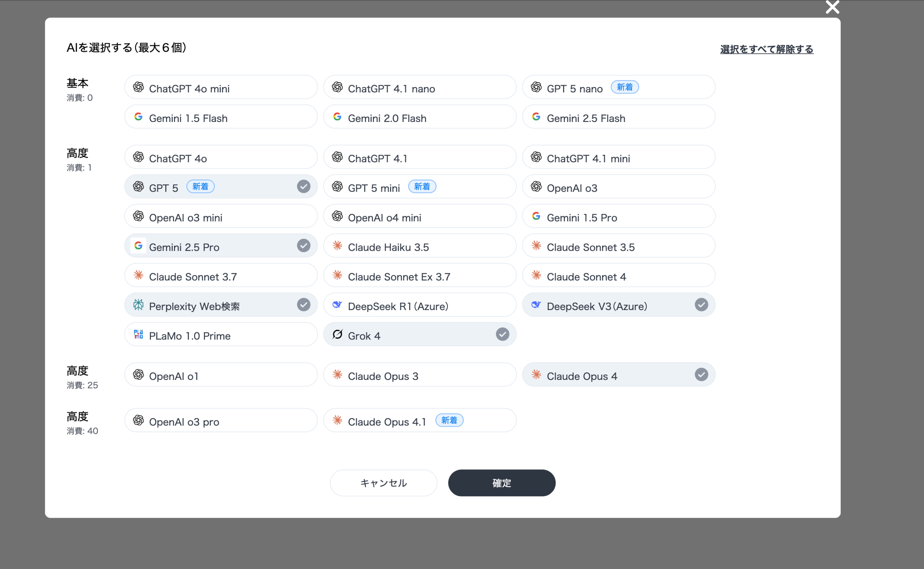924x569 pixels.
Task: Uncheck the DeepSeek V3 (Azure) checkmark
Action: [x=701, y=305]
